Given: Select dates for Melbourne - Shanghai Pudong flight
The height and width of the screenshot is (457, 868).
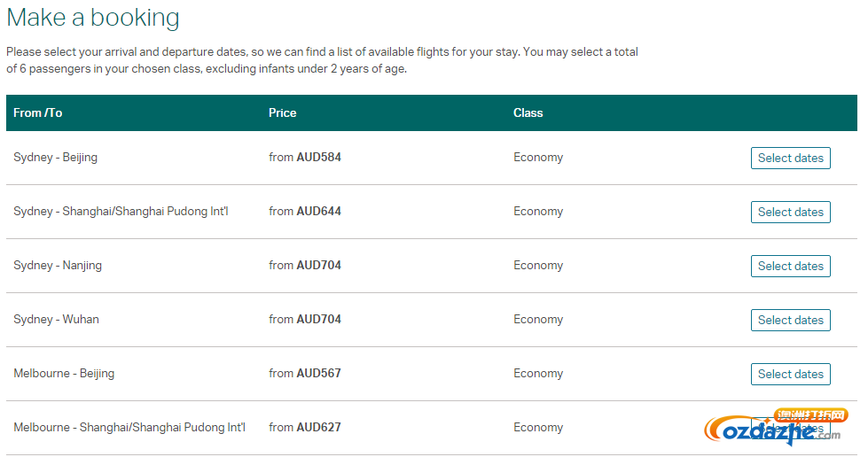Looking at the screenshot, I should [x=791, y=428].
